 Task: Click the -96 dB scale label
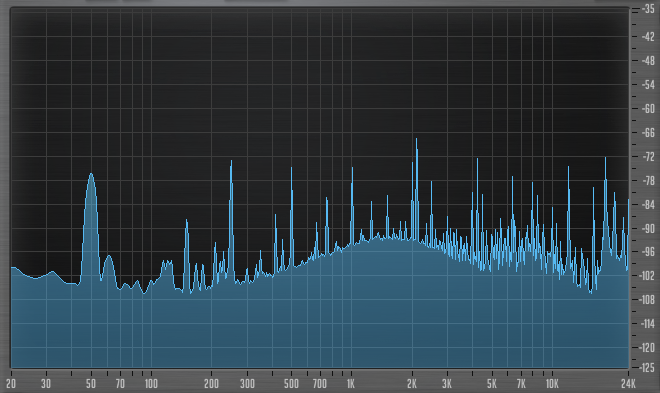point(648,252)
